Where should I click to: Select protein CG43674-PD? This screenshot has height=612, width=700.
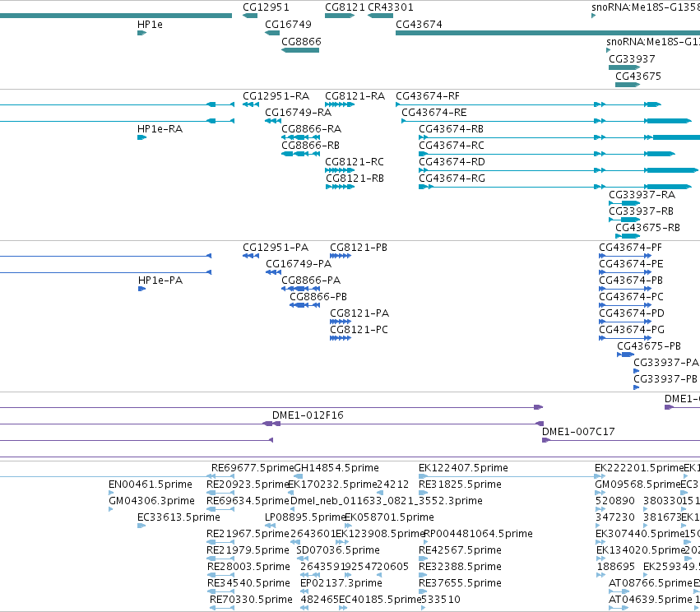(632, 313)
